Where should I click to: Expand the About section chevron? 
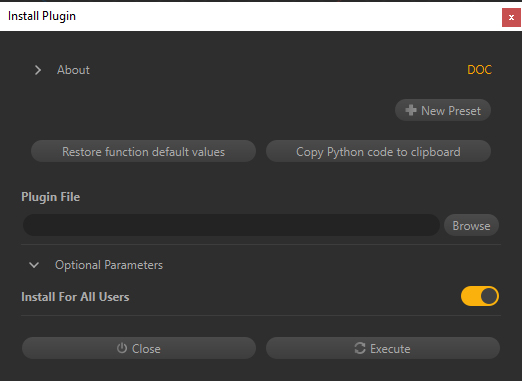coord(38,70)
